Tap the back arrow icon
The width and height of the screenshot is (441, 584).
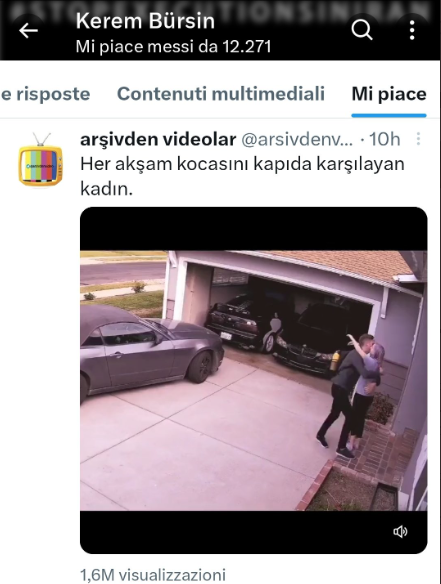(x=28, y=31)
